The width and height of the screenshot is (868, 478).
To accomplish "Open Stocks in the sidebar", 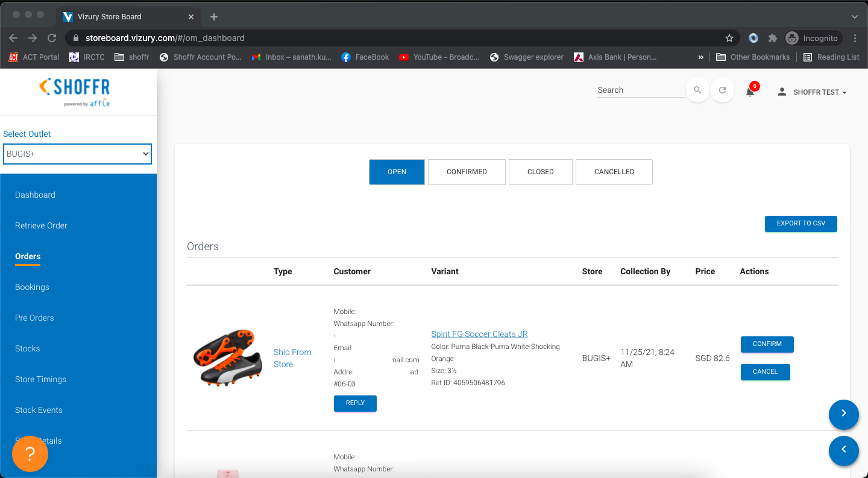I will [x=27, y=348].
